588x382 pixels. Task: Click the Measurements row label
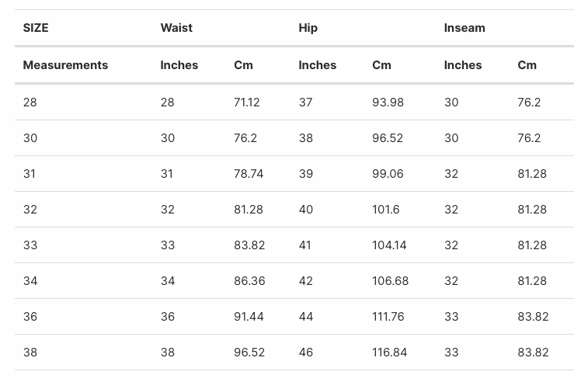(x=65, y=65)
